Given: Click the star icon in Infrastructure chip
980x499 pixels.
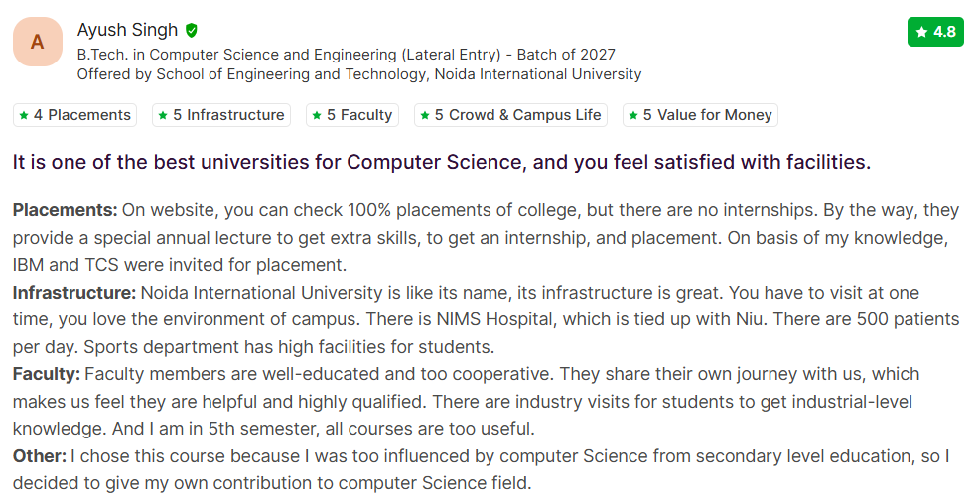Looking at the screenshot, I should pos(162,116).
